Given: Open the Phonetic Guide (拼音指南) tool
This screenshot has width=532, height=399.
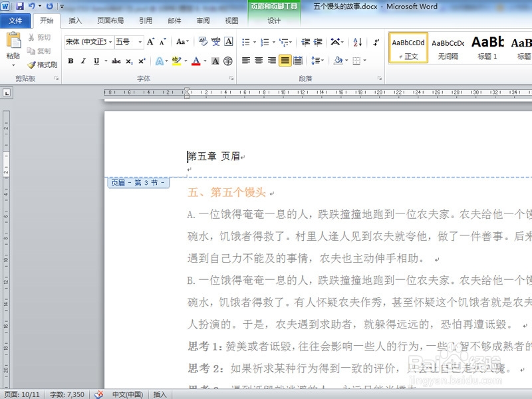Looking at the screenshot, I should (x=215, y=42).
